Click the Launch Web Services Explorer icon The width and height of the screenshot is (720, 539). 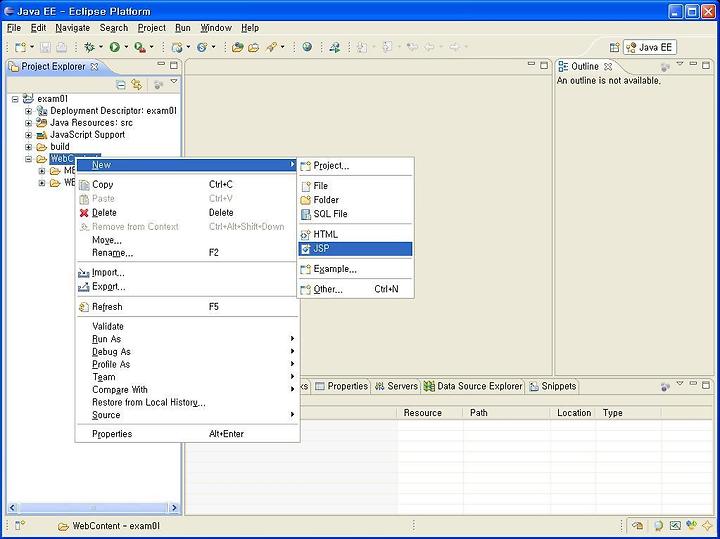pyautogui.click(x=335, y=47)
